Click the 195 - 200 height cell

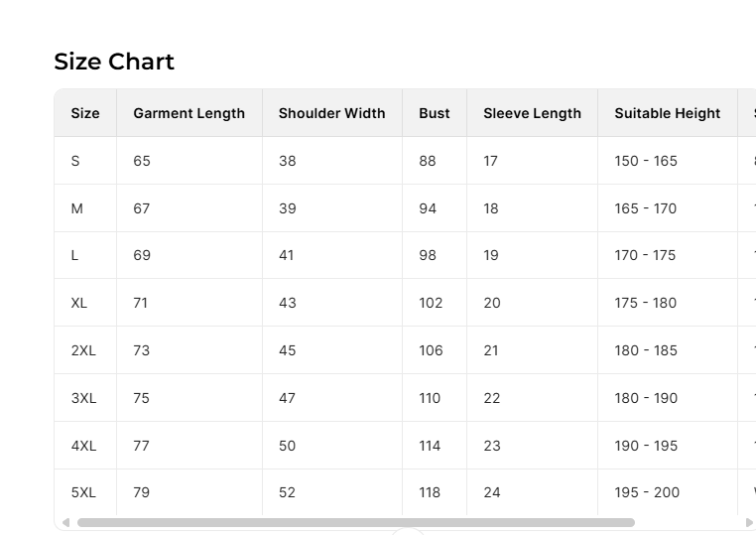[x=647, y=492]
